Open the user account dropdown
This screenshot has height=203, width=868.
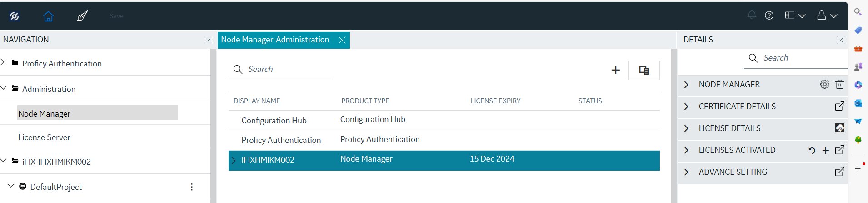pyautogui.click(x=827, y=15)
